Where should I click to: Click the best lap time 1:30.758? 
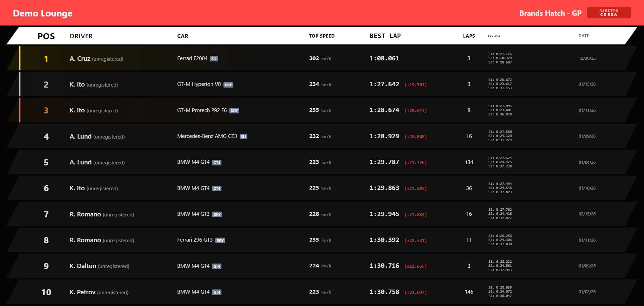(384, 292)
